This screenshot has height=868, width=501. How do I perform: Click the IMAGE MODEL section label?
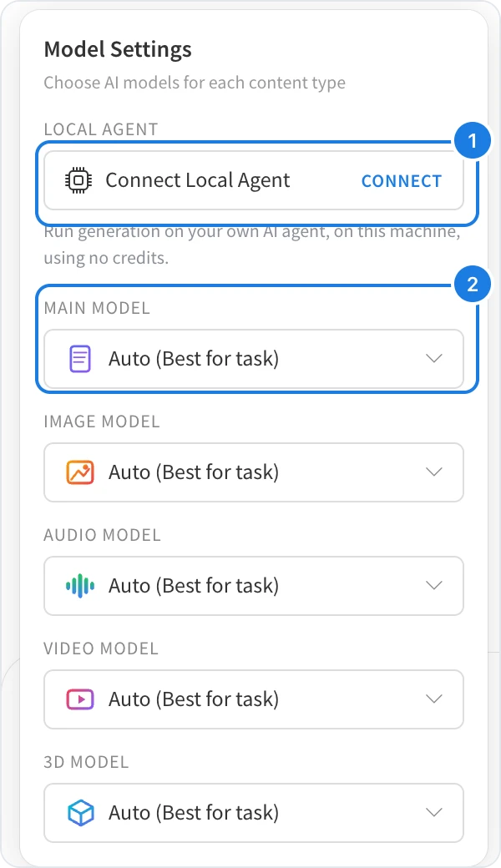click(102, 421)
